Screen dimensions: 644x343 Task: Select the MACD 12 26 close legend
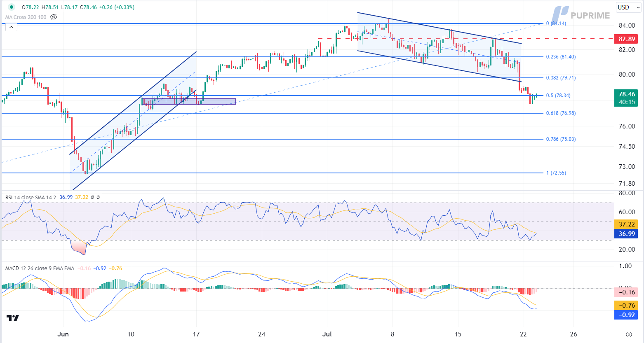pos(40,268)
